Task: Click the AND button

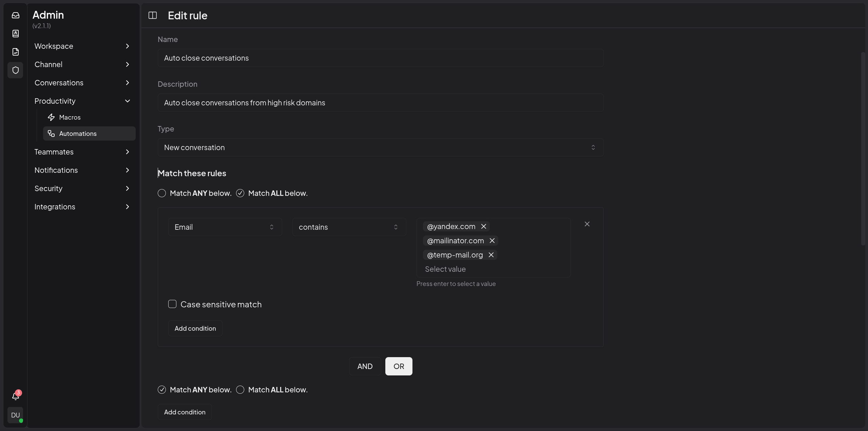Action: 365,366
